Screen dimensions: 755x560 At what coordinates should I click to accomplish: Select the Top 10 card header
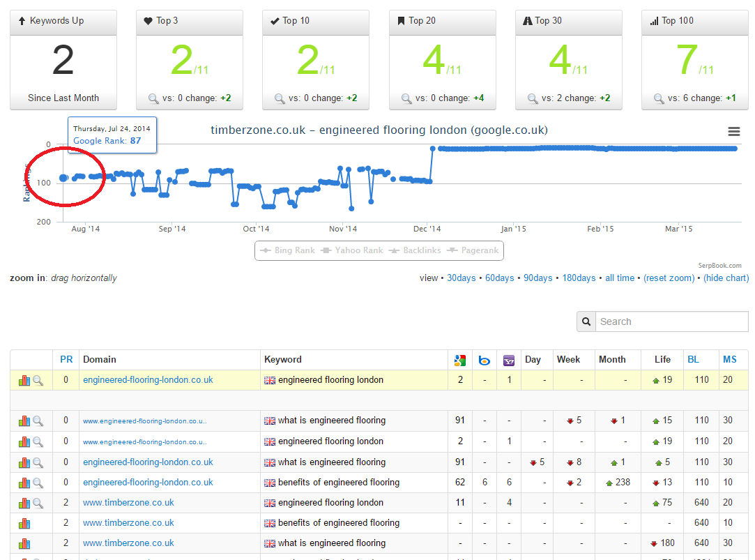[x=316, y=22]
